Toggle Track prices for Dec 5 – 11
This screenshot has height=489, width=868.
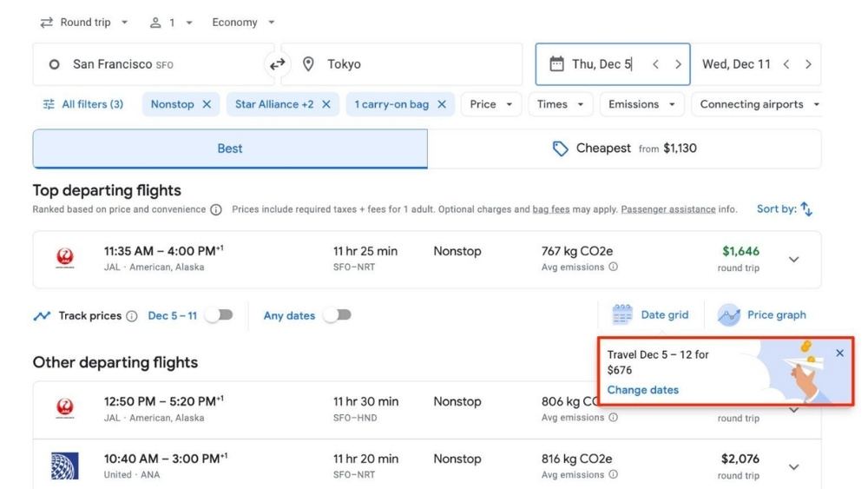click(x=220, y=315)
